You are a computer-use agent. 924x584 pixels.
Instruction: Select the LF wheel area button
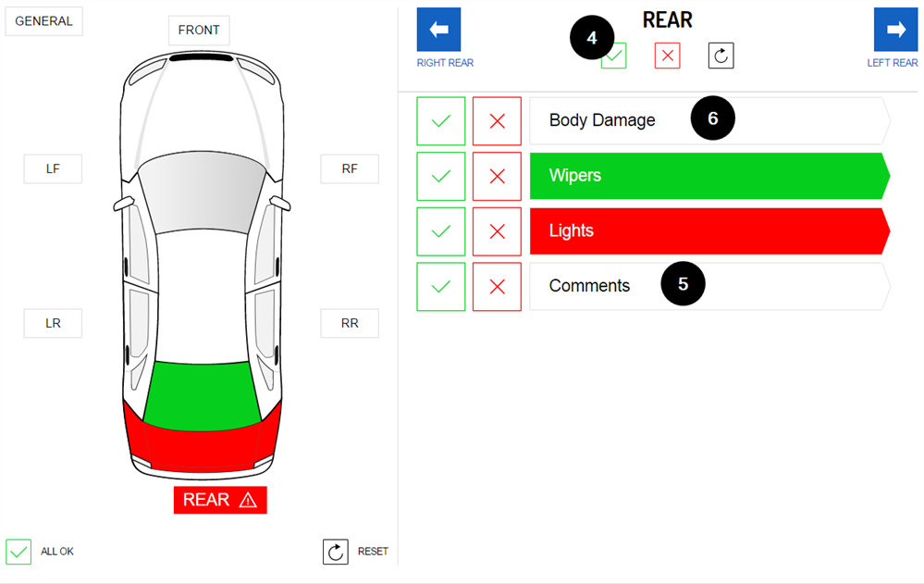(x=53, y=169)
